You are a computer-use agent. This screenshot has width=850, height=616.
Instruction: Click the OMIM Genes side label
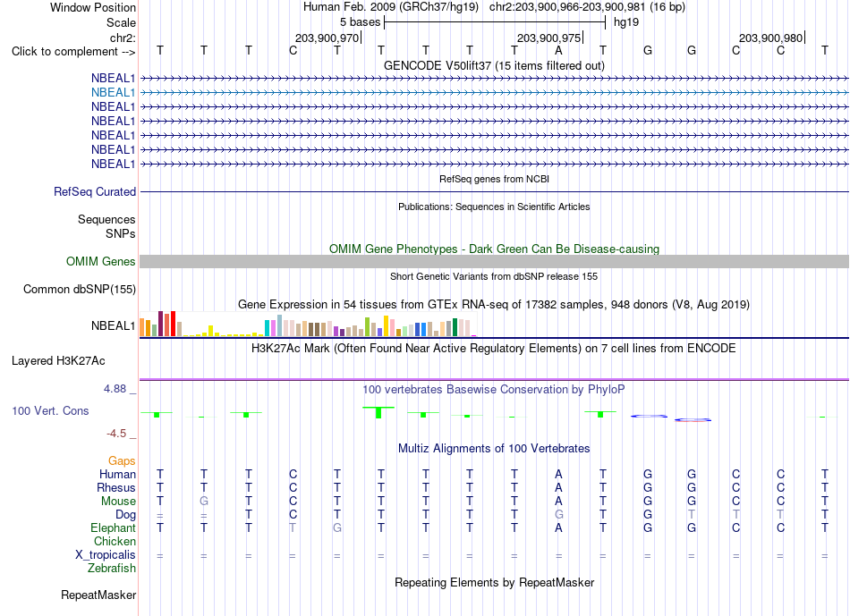[101, 262]
